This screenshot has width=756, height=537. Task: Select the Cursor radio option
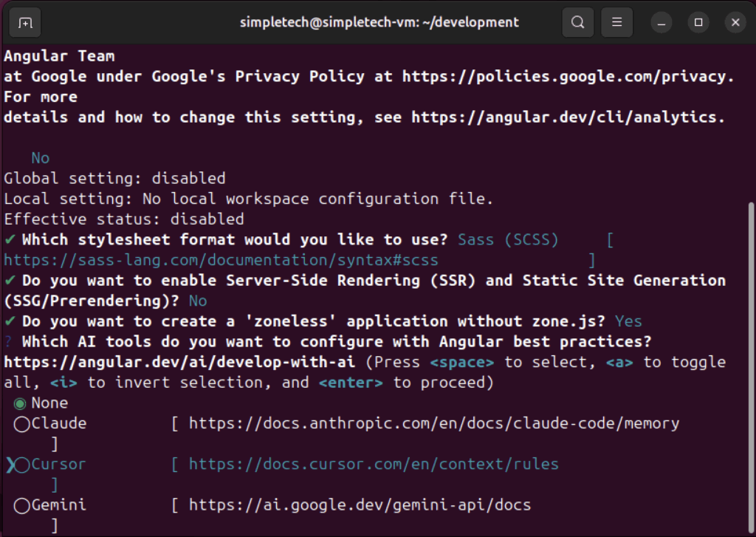22,465
